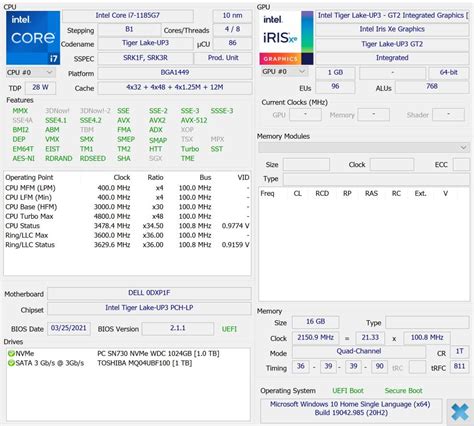
Task: Click the Intel Core i7 logo
Action: pyautogui.click(x=33, y=38)
